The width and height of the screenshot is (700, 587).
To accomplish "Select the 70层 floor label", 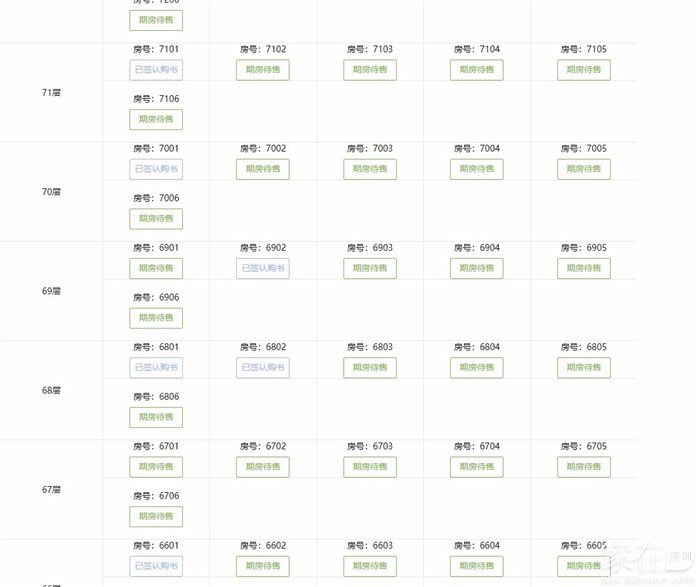I will click(51, 192).
